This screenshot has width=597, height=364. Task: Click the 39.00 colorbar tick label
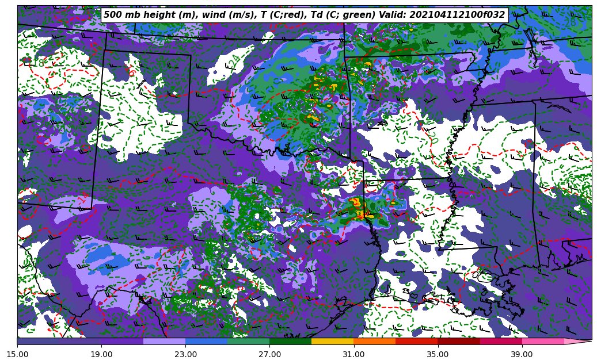coord(522,355)
